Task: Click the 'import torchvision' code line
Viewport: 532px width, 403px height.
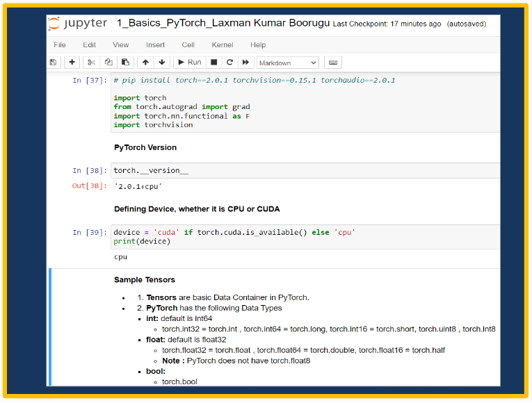Action: 153,125
